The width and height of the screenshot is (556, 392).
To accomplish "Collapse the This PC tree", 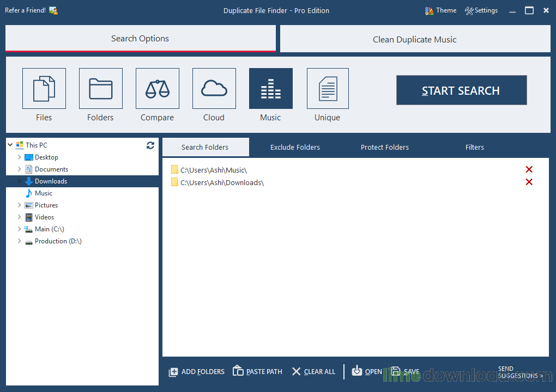I will pyautogui.click(x=10, y=145).
